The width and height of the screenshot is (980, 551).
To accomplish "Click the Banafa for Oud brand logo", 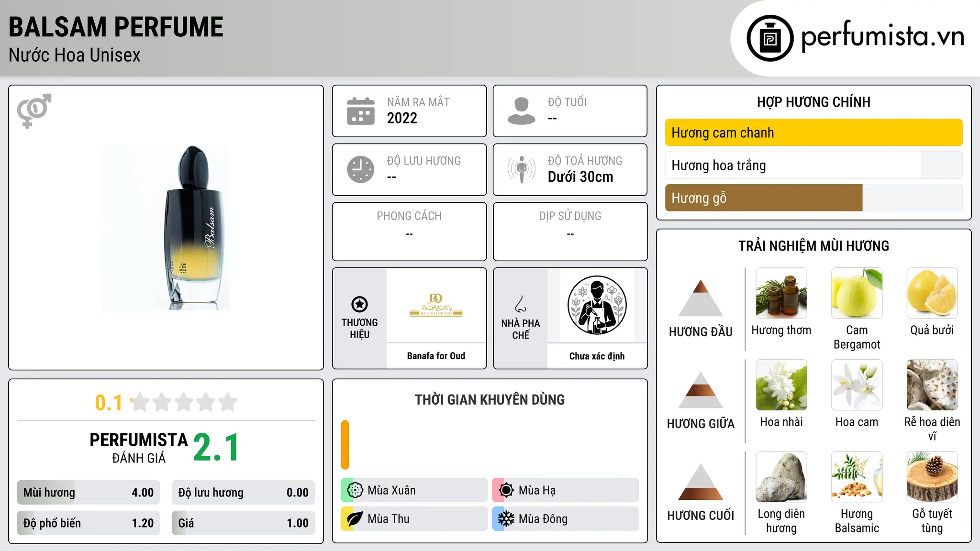I will [x=436, y=305].
